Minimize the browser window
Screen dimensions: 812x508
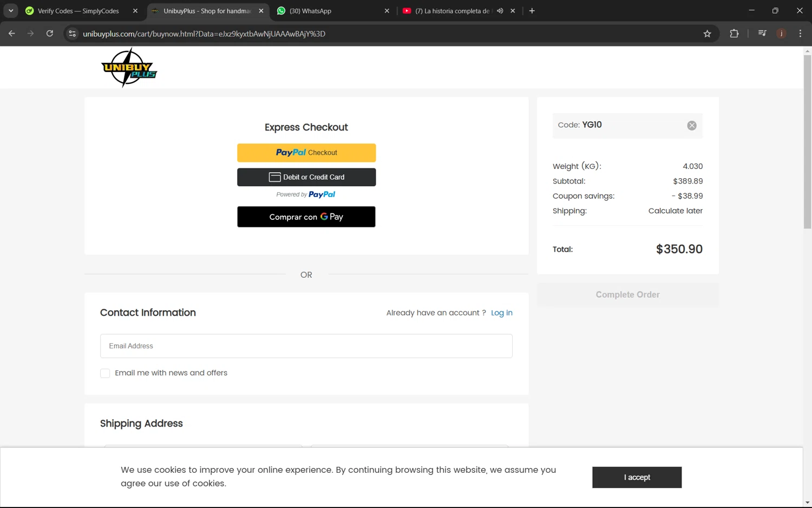click(751, 11)
